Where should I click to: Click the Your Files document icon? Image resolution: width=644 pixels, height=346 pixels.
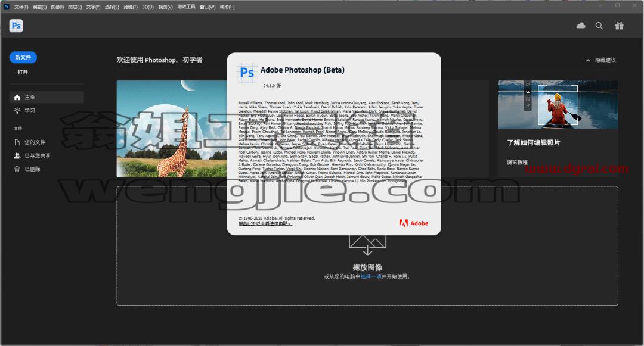click(17, 142)
